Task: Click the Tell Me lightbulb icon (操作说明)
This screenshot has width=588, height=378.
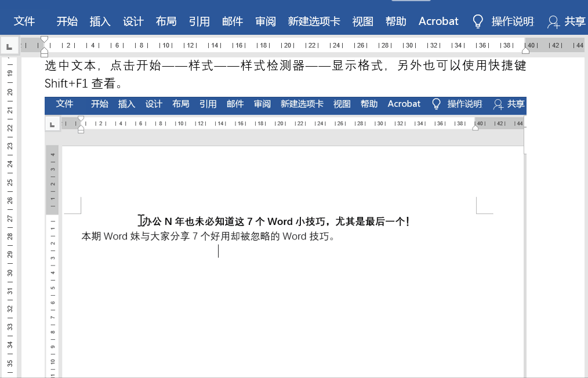Action: (477, 21)
